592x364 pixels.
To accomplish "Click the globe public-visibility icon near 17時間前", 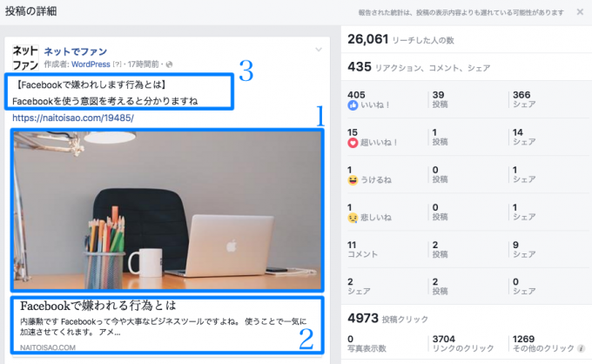I will (x=169, y=64).
